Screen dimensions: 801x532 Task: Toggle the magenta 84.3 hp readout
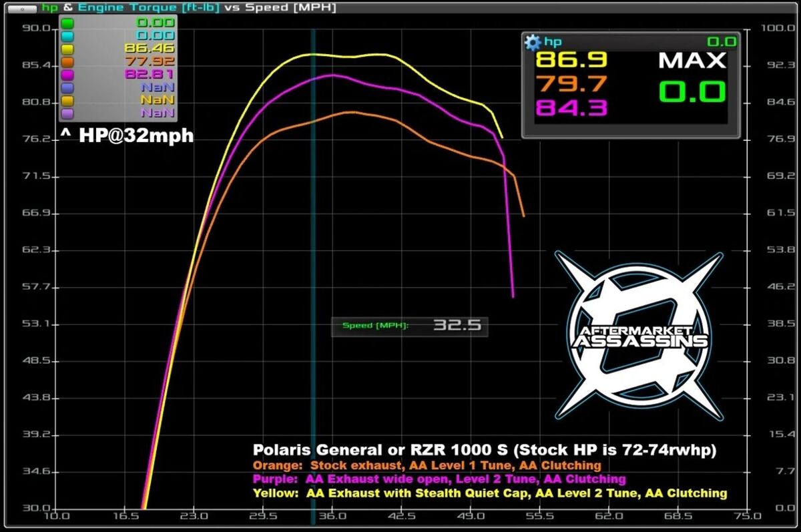click(571, 109)
